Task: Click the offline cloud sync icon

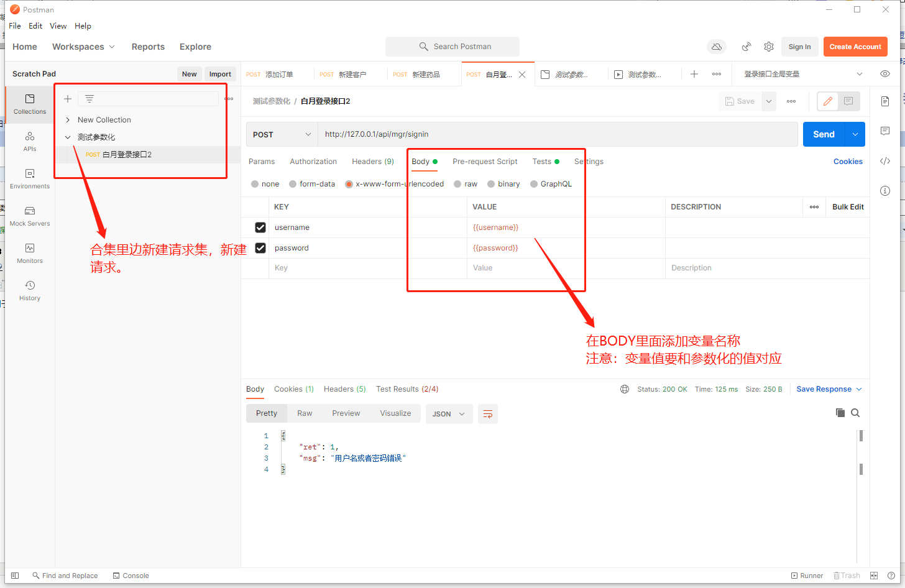Action: 717,47
